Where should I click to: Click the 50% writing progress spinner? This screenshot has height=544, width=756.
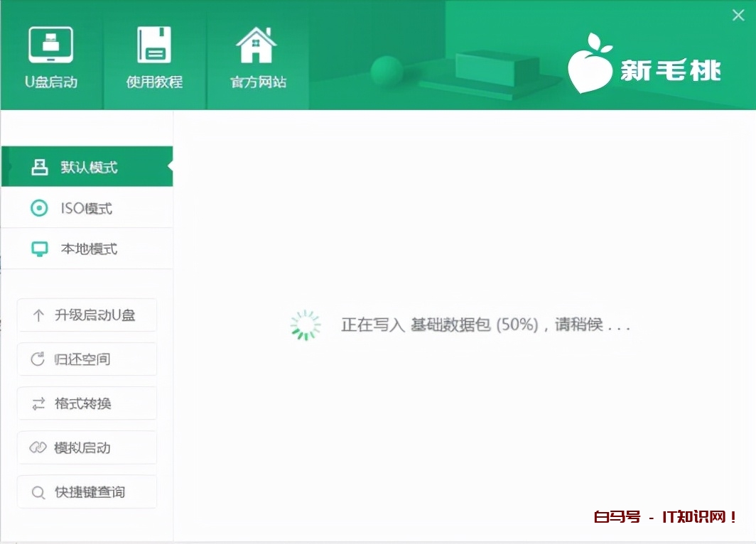305,324
